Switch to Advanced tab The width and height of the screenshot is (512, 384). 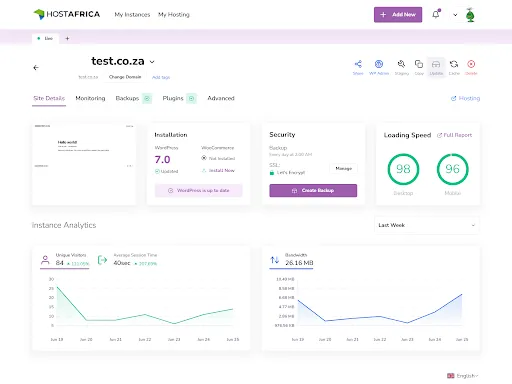pyautogui.click(x=221, y=98)
